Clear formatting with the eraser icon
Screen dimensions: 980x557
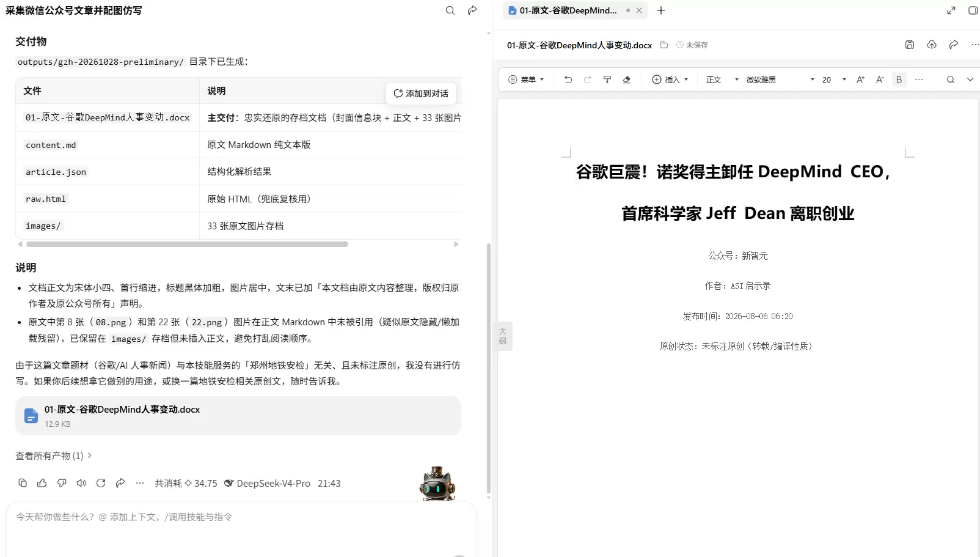[x=627, y=79]
